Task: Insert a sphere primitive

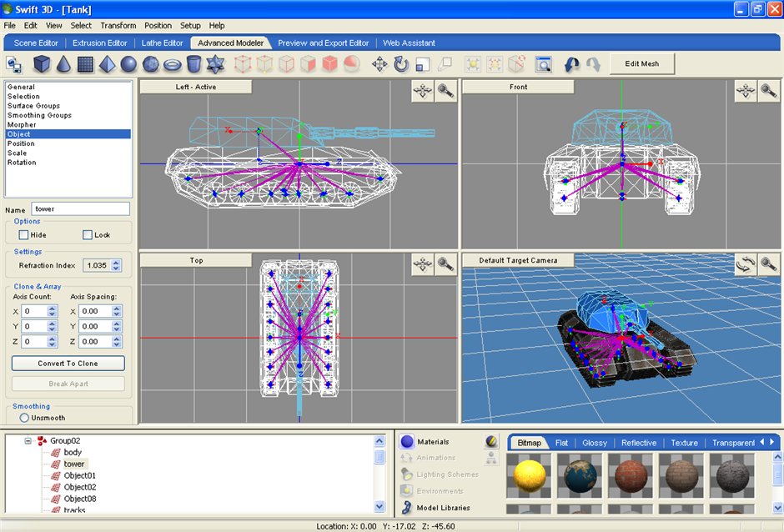Action: [128, 64]
